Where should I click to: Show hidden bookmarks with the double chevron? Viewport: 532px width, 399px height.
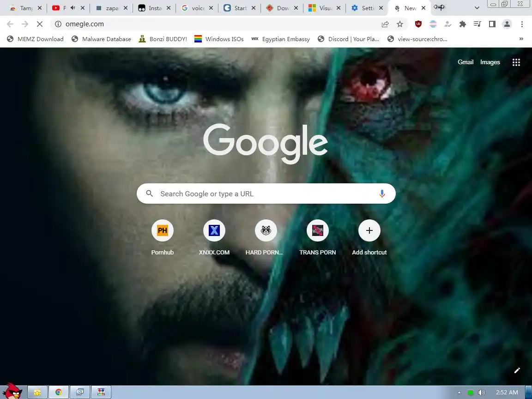coord(521,39)
